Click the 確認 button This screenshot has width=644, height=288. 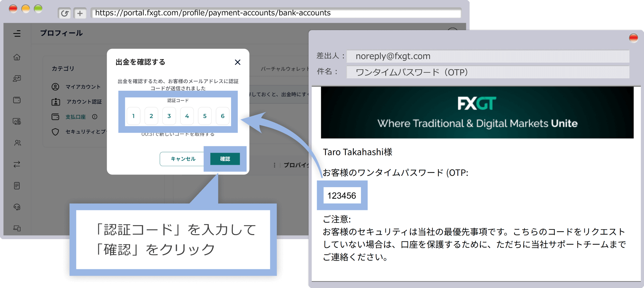225,159
